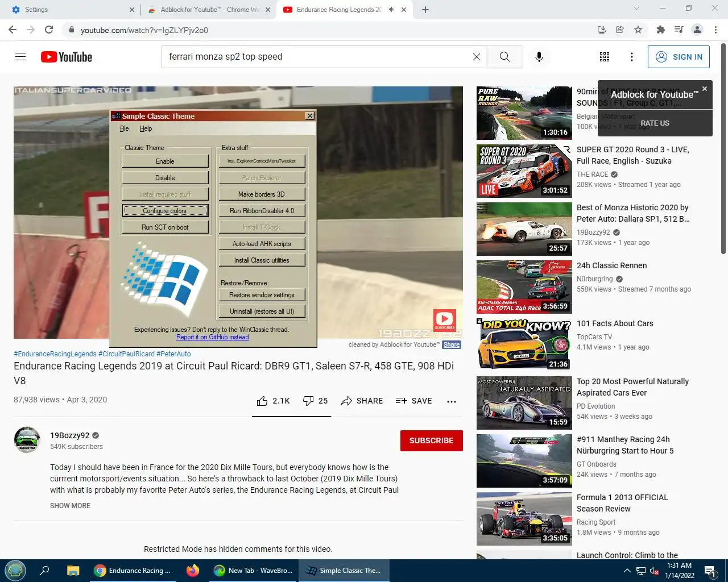
Task: Click Auto-load AHK scripts
Action: [x=262, y=244]
